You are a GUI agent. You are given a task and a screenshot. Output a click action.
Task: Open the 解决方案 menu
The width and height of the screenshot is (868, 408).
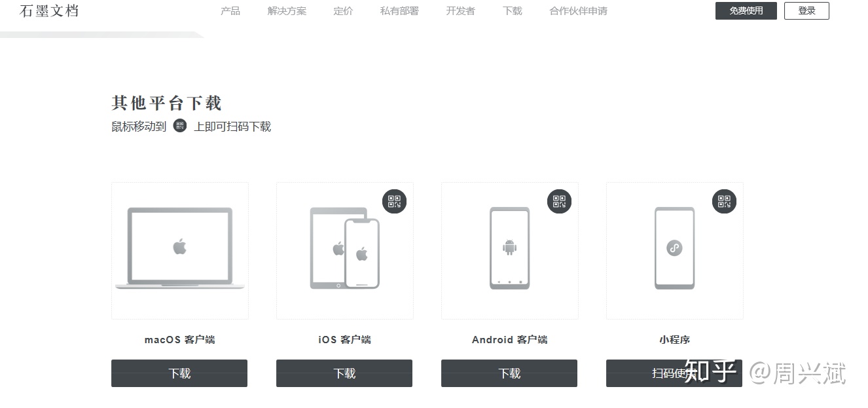point(287,11)
